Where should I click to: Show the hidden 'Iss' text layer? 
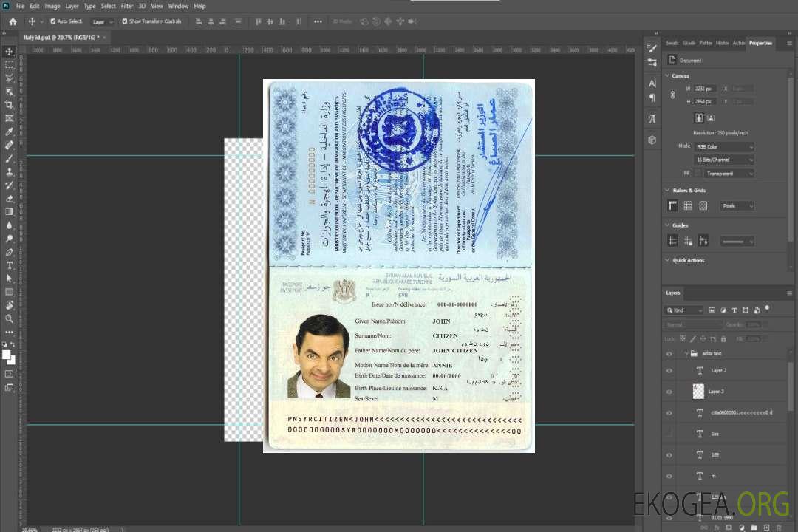669,434
